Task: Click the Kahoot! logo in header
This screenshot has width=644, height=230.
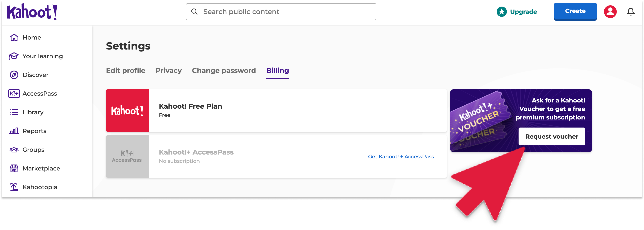Action: tap(32, 12)
